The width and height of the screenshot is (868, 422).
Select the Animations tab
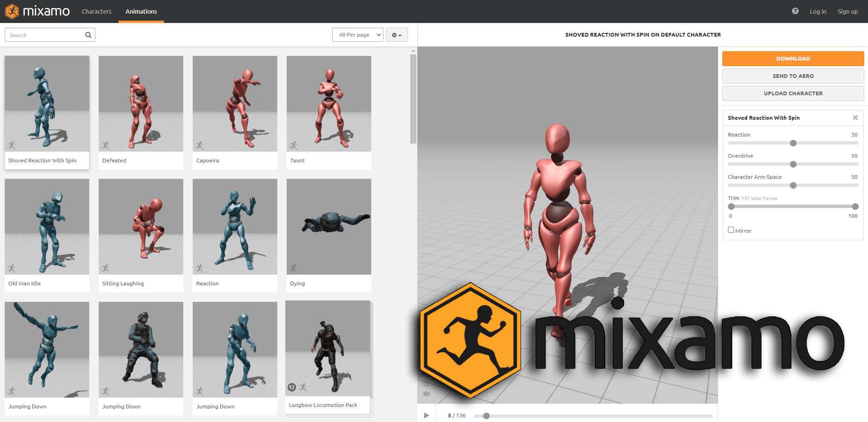(141, 11)
